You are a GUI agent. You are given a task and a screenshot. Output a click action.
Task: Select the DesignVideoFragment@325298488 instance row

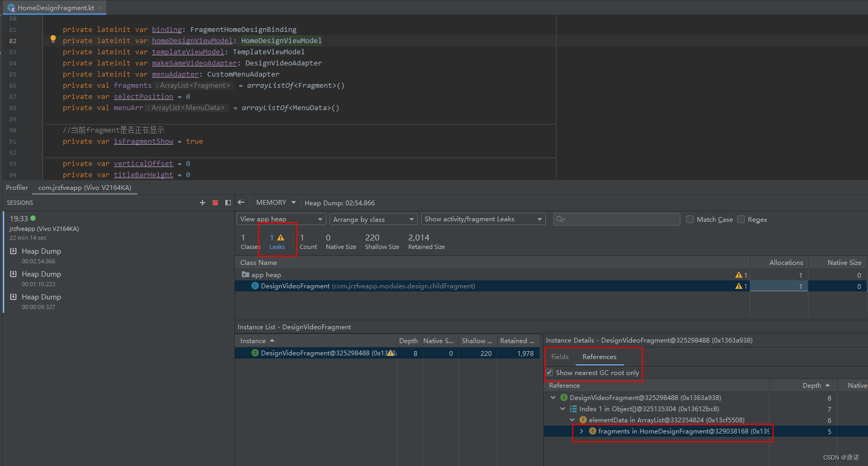(387, 353)
